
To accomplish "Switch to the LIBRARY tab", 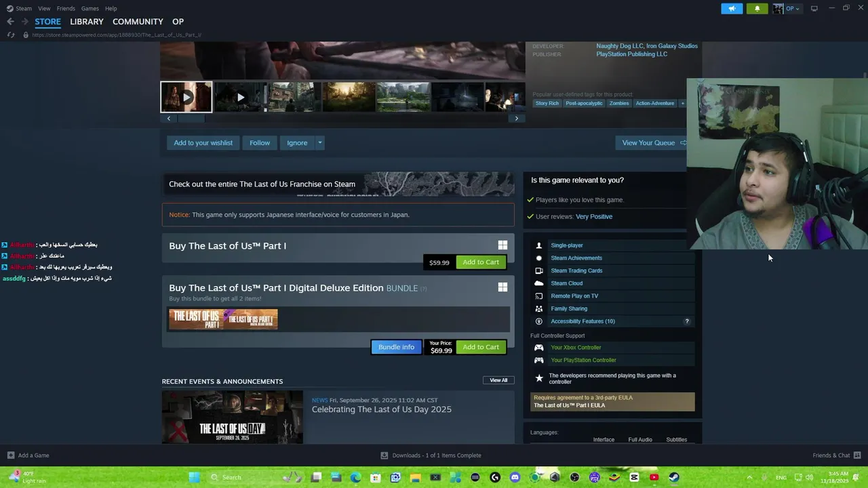I will click(x=87, y=22).
